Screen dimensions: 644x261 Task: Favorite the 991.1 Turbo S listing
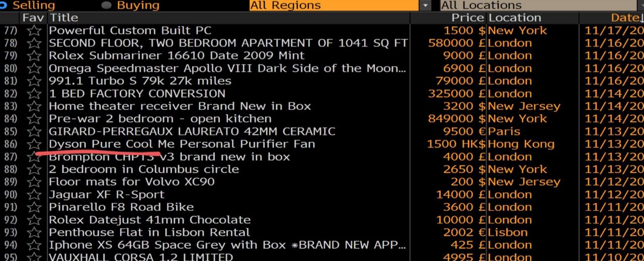point(34,81)
